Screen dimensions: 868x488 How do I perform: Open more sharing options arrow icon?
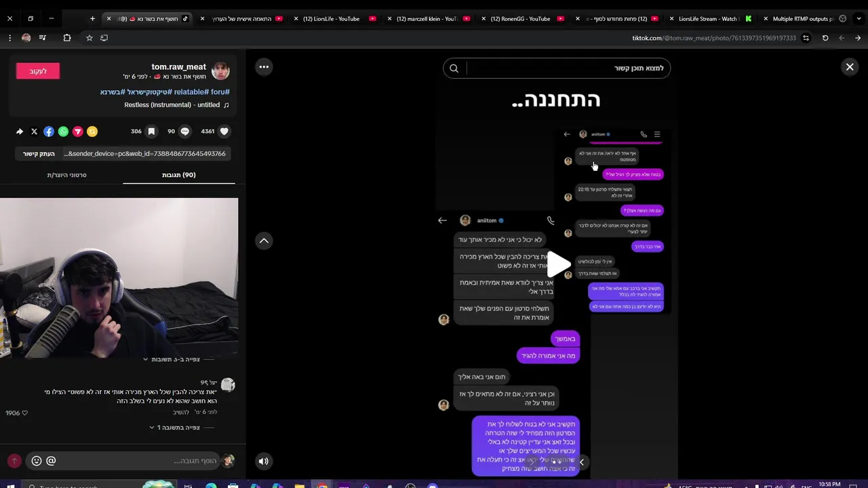pos(20,131)
